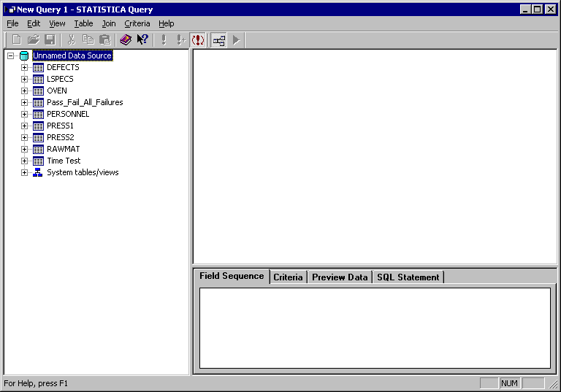Click the NUM status bar indicator
Image resolution: width=561 pixels, height=392 pixels.
click(509, 383)
